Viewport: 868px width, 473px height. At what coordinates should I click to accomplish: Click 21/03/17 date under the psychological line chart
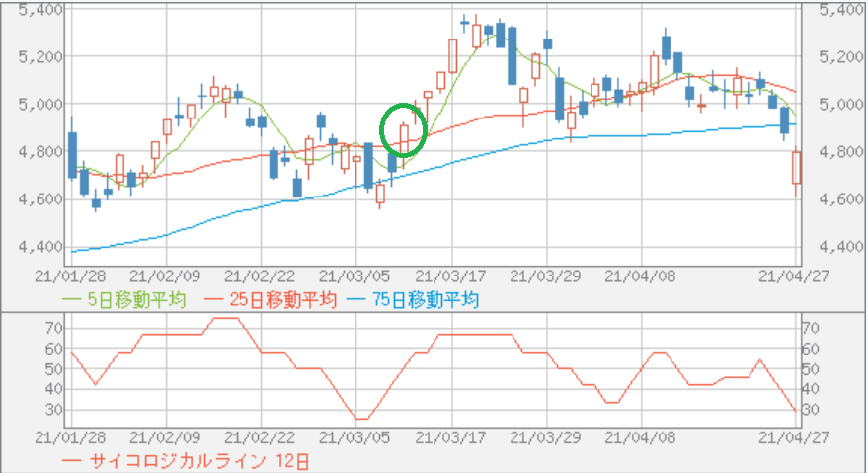[450, 437]
